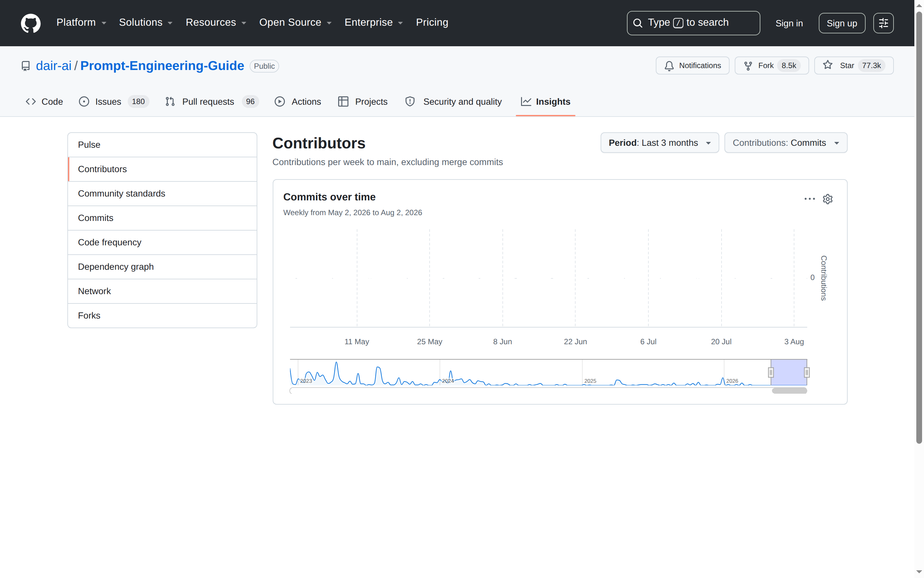
Task: Click the Pricing link
Action: point(432,22)
